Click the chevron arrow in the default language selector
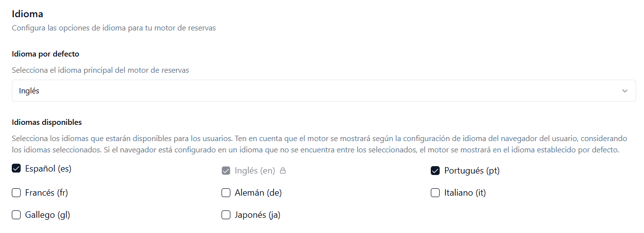The height and width of the screenshot is (233, 644). point(625,91)
